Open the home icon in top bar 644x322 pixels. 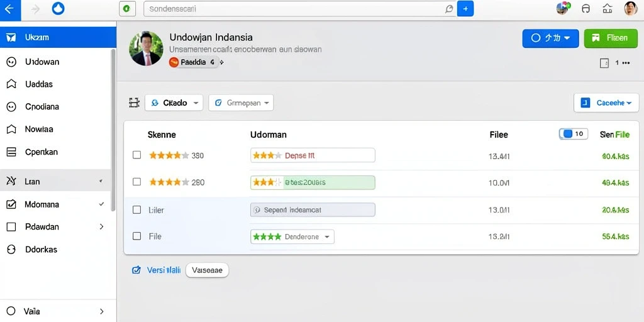(608, 9)
